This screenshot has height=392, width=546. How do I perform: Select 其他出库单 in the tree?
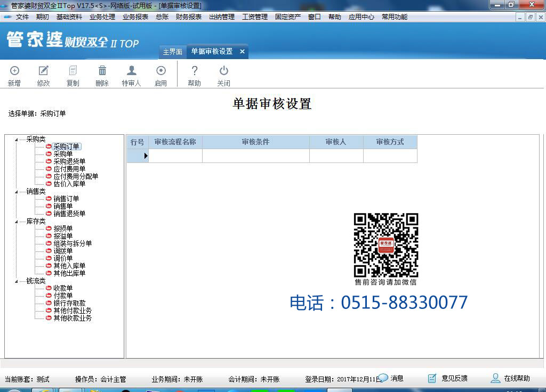click(x=70, y=273)
